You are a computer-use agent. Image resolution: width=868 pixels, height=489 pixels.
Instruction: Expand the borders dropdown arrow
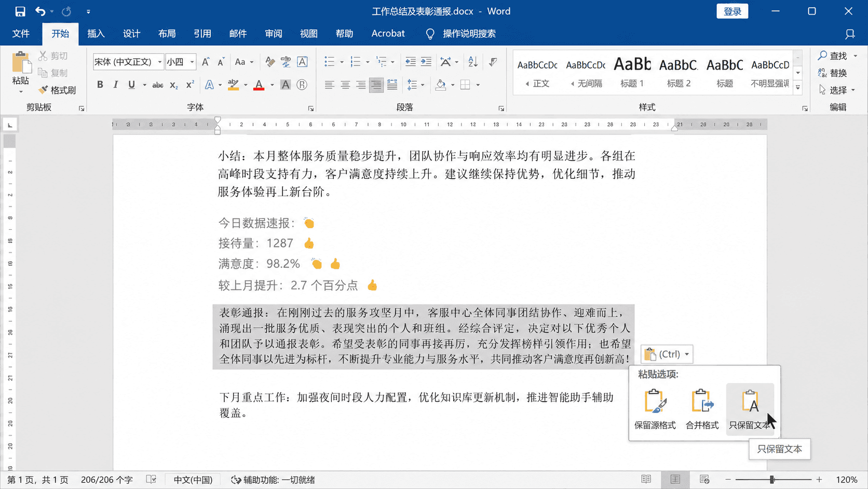[478, 85]
